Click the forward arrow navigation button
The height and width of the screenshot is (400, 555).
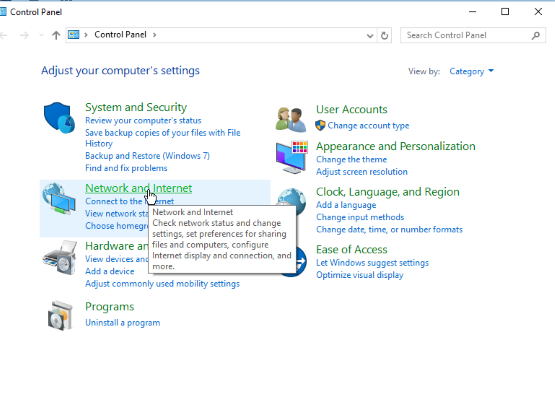(24, 35)
